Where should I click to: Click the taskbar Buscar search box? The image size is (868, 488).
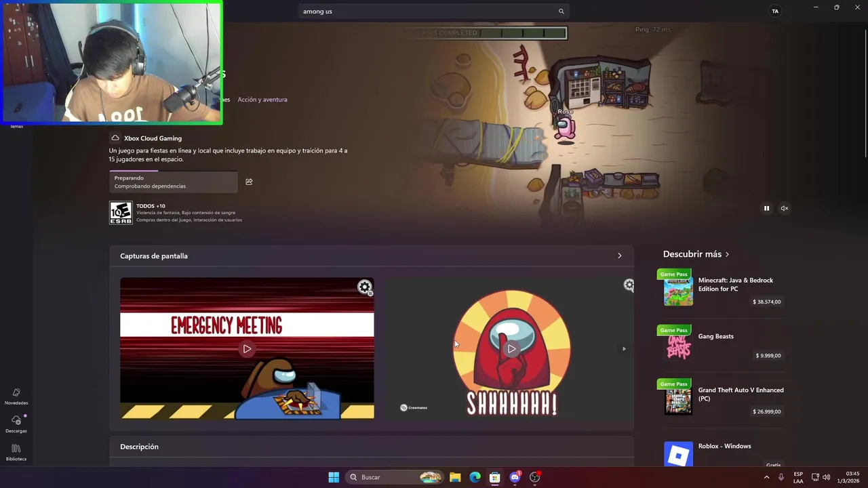[395, 477]
